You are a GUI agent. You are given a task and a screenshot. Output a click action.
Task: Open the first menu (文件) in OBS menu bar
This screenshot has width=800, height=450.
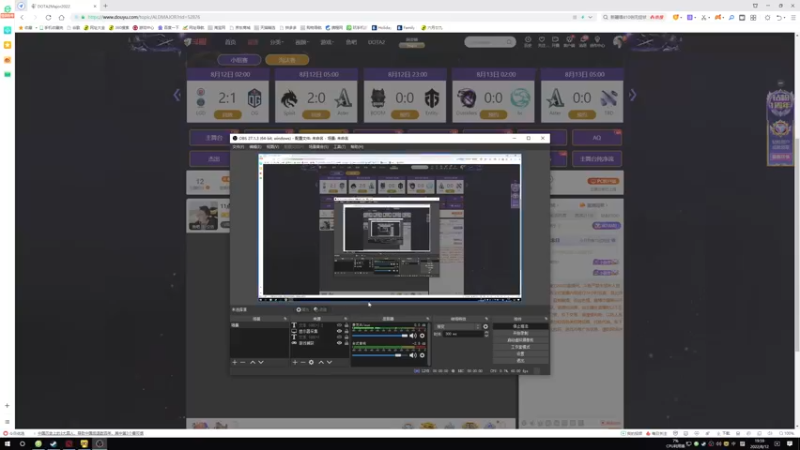click(238, 147)
